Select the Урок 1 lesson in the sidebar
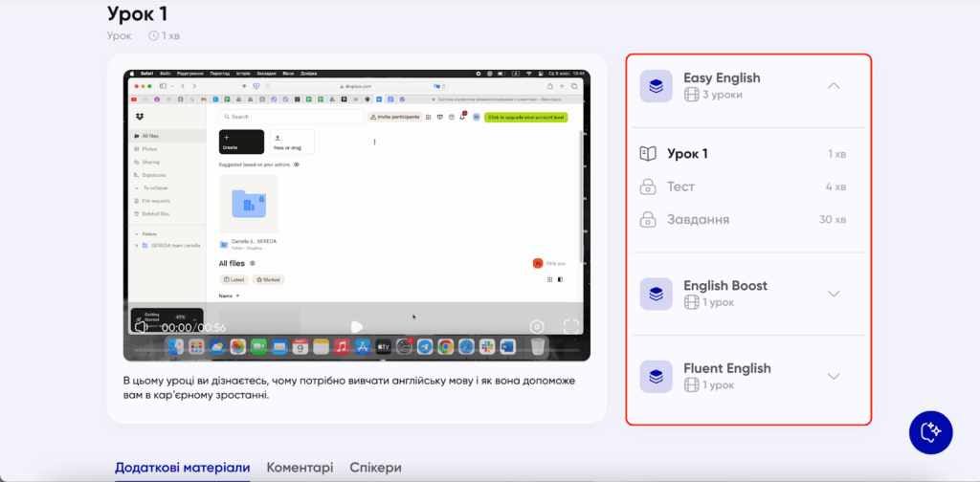 (687, 154)
